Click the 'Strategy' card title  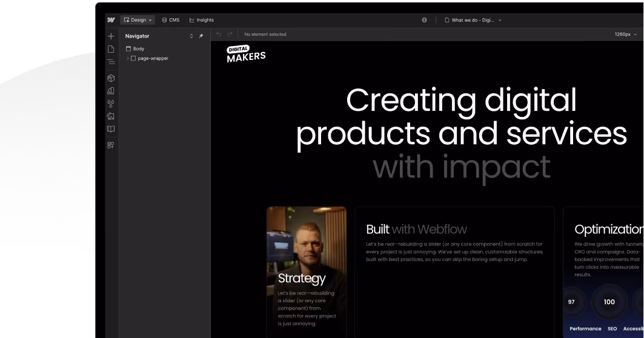(x=302, y=278)
